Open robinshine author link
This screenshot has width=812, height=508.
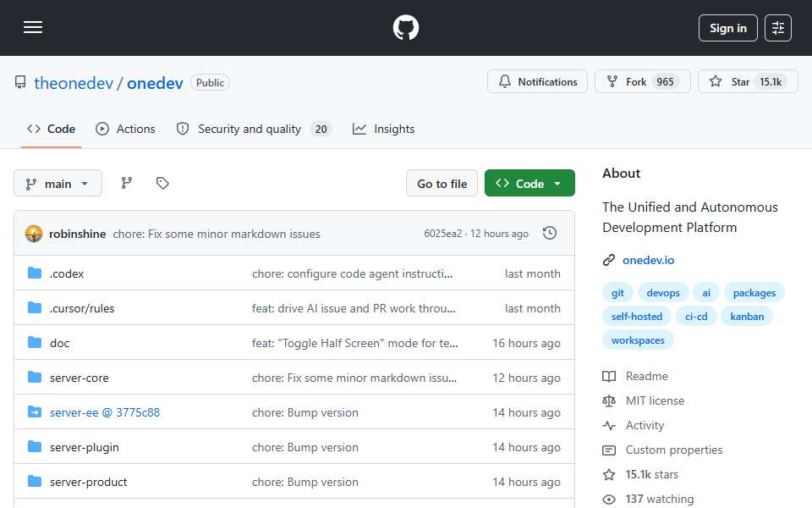click(77, 234)
